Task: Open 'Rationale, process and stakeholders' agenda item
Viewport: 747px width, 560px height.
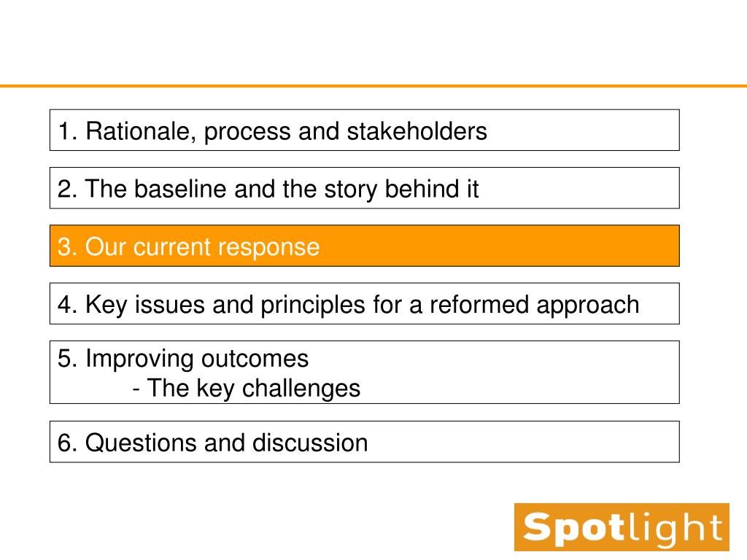Action: [365, 130]
